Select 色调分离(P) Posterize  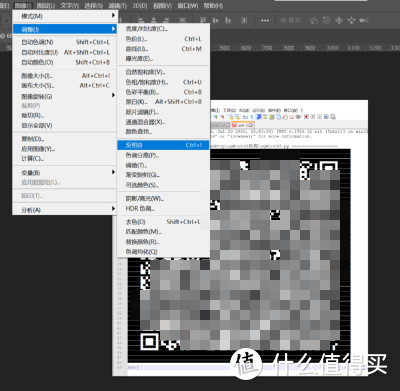pyautogui.click(x=163, y=155)
